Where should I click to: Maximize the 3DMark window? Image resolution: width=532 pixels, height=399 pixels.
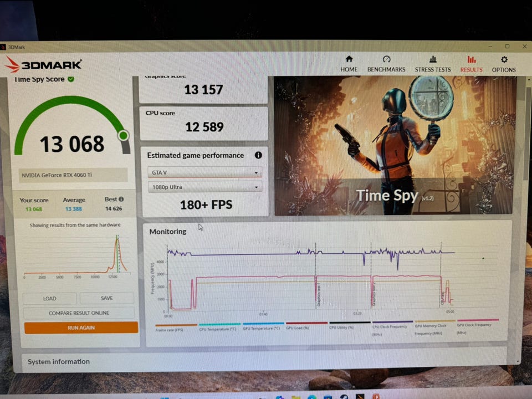[x=507, y=46]
